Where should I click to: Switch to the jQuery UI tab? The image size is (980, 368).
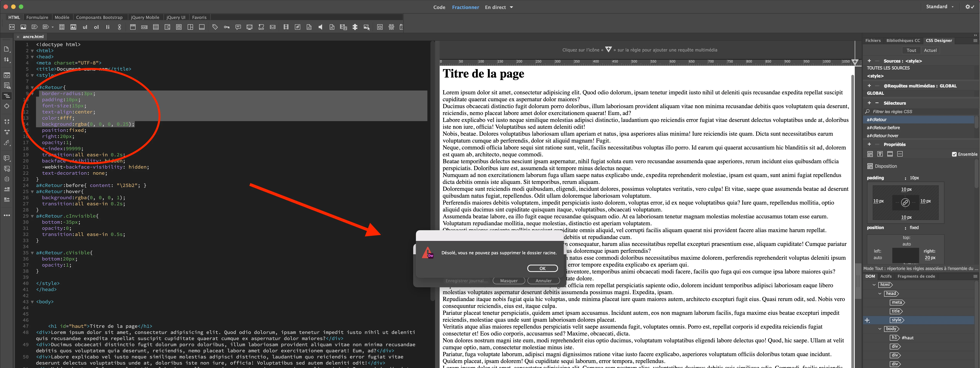click(x=176, y=17)
